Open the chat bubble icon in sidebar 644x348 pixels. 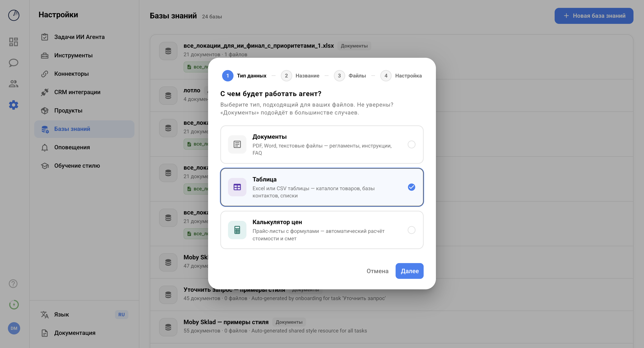(x=14, y=63)
